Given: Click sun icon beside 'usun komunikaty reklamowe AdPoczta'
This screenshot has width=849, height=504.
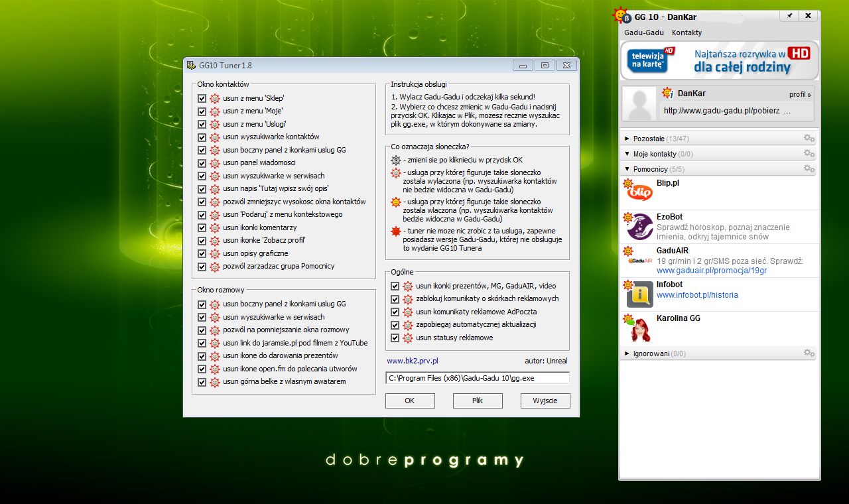Looking at the screenshot, I should pyautogui.click(x=407, y=312).
